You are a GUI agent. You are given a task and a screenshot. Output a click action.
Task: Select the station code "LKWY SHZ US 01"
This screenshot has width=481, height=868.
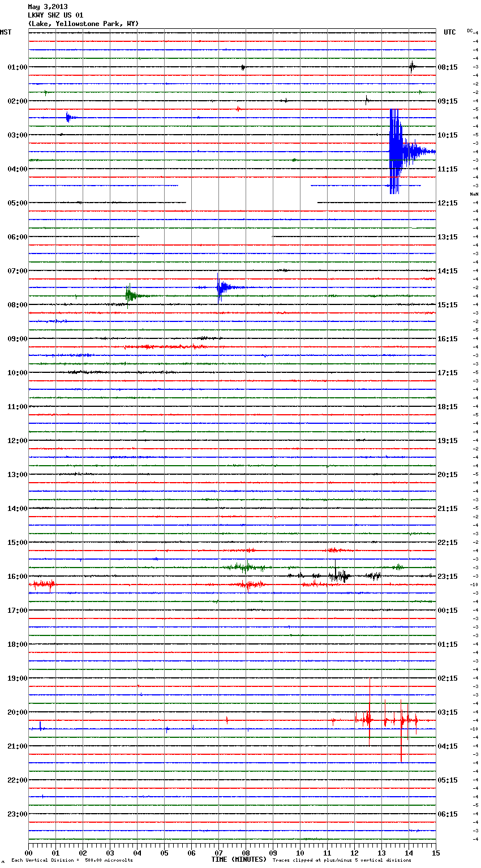pos(55,15)
